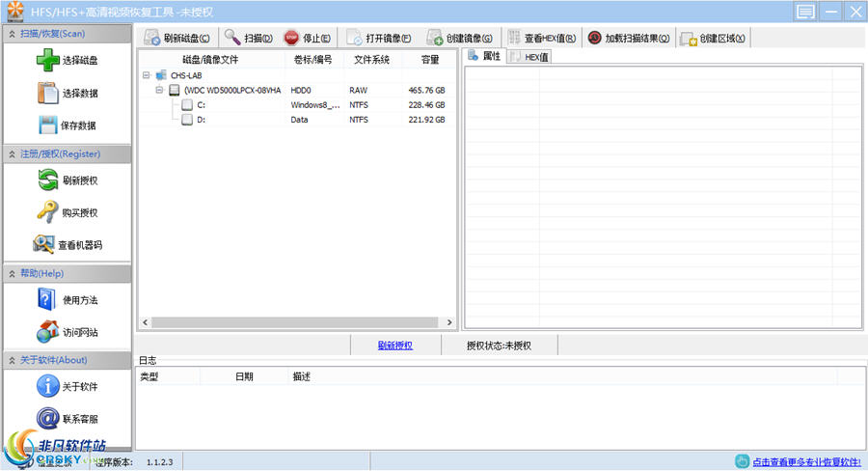Open 购买授权 with the key icon

pyautogui.click(x=68, y=212)
